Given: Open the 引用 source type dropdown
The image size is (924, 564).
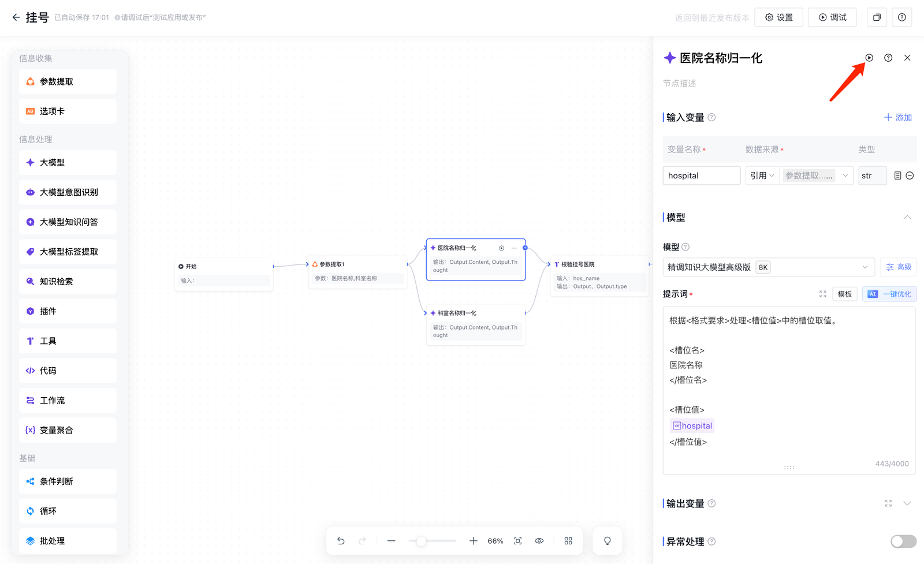Looking at the screenshot, I should (x=762, y=175).
